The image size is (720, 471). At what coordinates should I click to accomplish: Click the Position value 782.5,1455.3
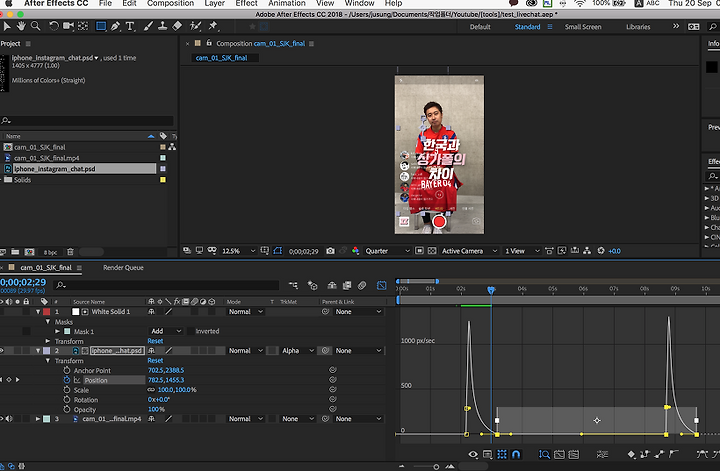click(166, 380)
